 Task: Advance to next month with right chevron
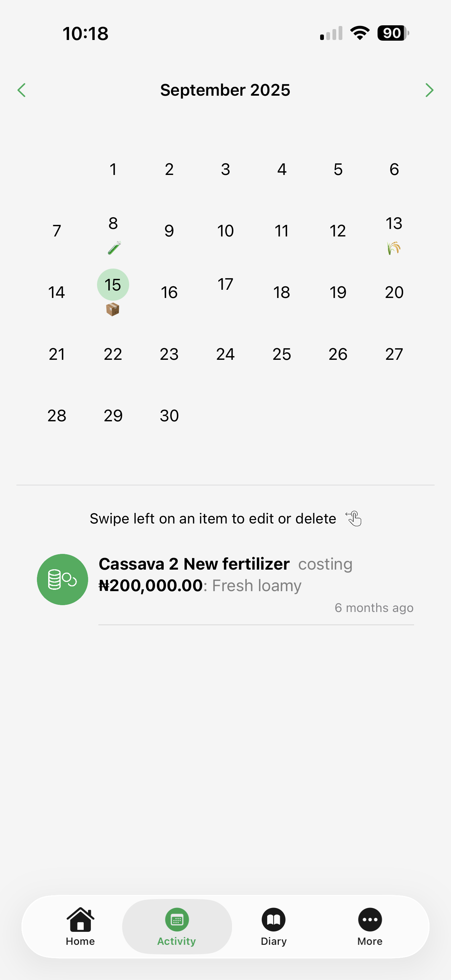[x=429, y=90]
